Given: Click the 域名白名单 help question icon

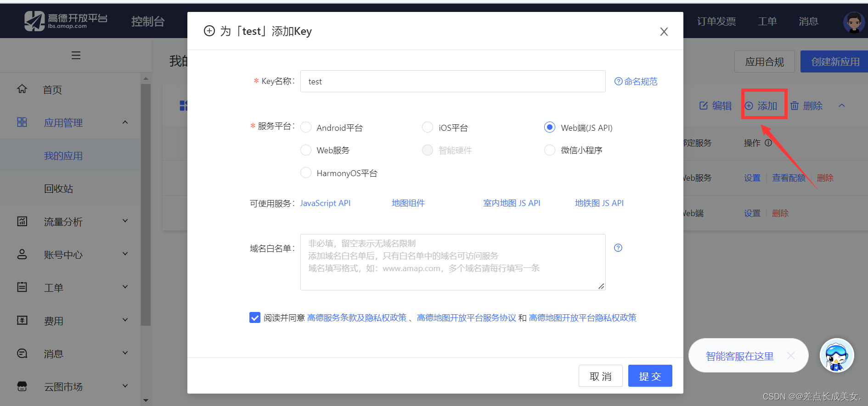Looking at the screenshot, I should [x=618, y=248].
